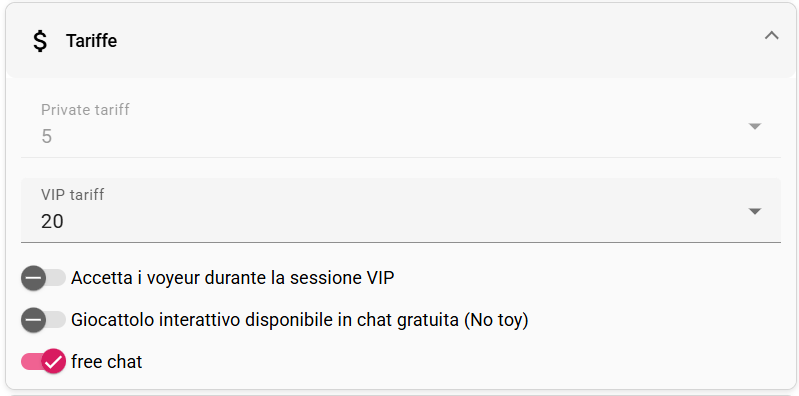The width and height of the screenshot is (799, 396).
Task: Enable the Giocattolo interattivo toggle switch
Action: pyautogui.click(x=43, y=321)
